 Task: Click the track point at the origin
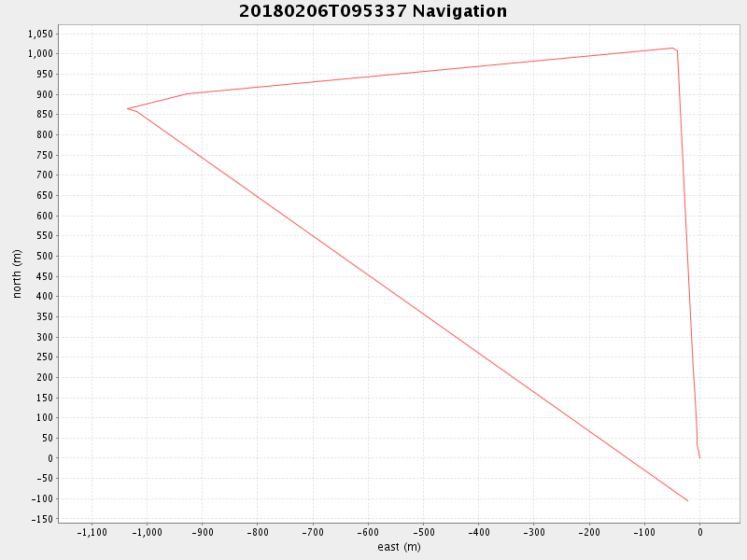pyautogui.click(x=699, y=458)
